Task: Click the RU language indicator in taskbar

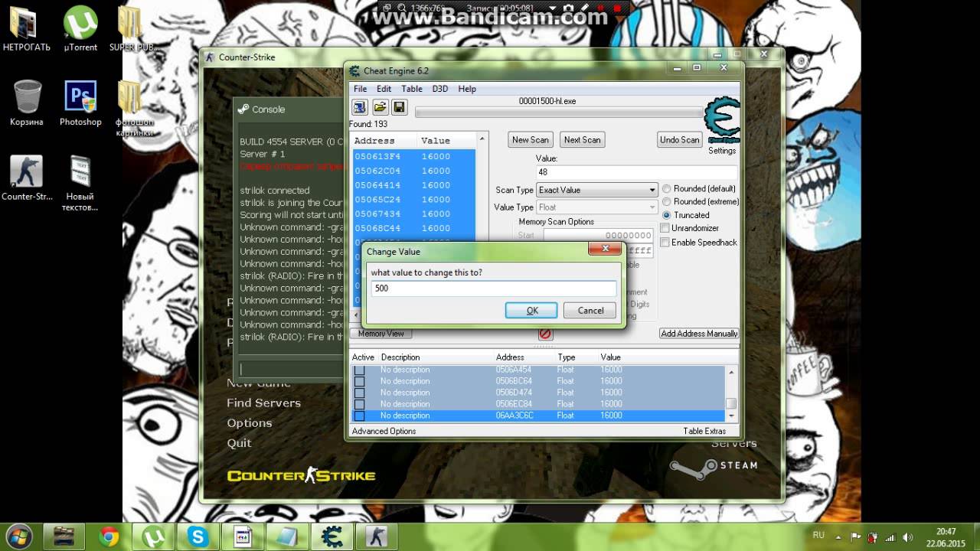Action: pyautogui.click(x=818, y=535)
